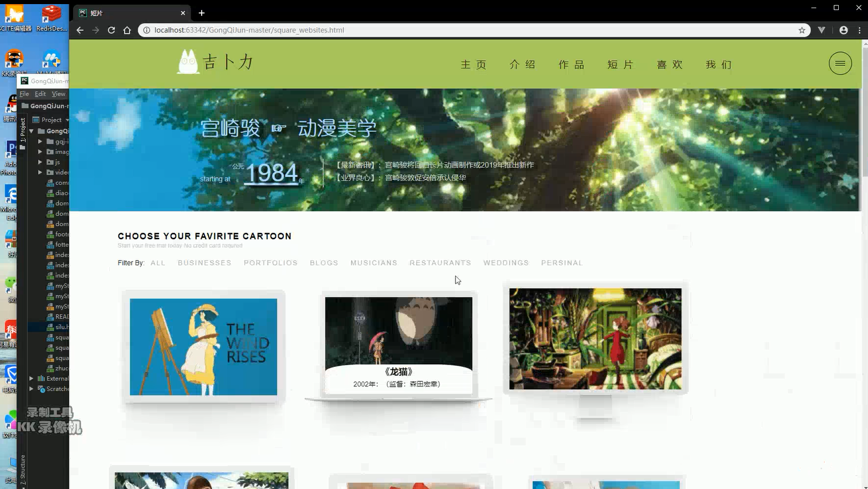Open the SCITE编辑器 desktop icon
Image resolution: width=868 pixels, height=489 pixels.
pyautogui.click(x=15, y=18)
